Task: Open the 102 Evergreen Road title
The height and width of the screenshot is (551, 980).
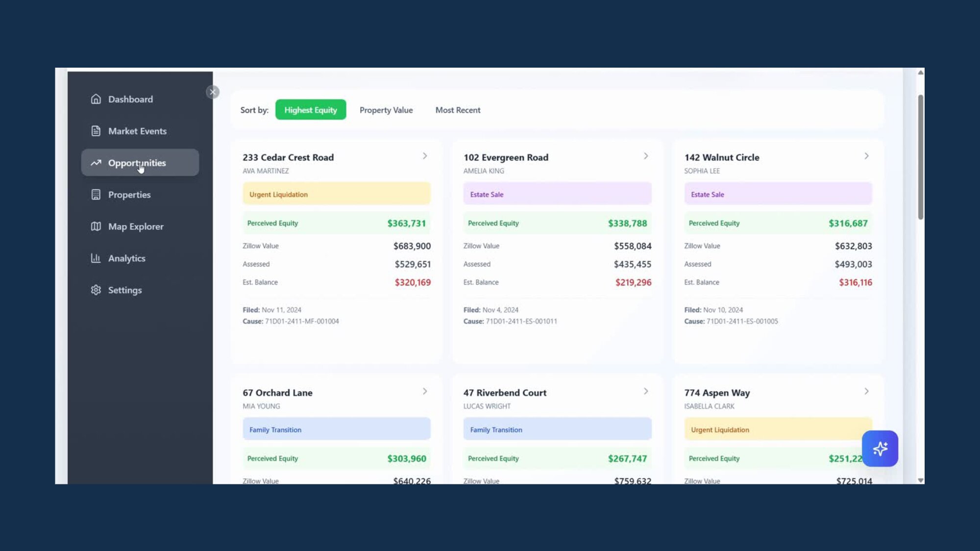Action: (506, 157)
